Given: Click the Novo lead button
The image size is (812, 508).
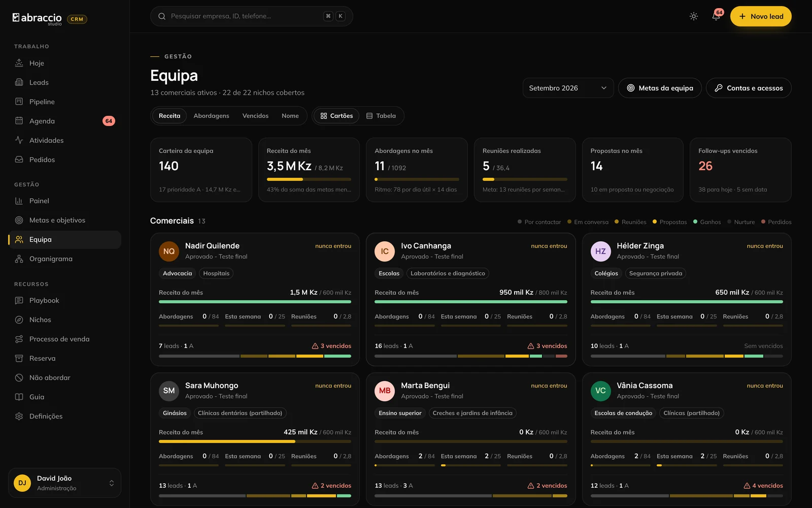Looking at the screenshot, I should click(761, 16).
